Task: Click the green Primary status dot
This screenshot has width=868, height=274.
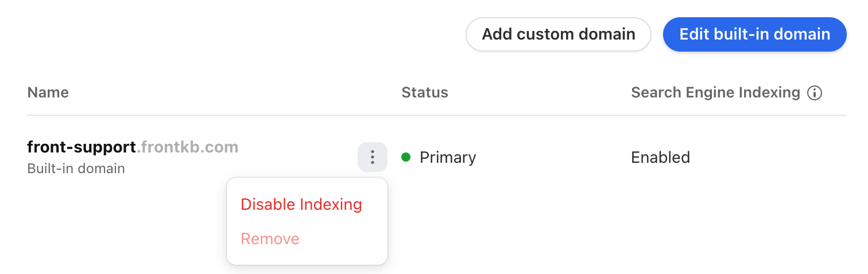Action: click(x=406, y=157)
